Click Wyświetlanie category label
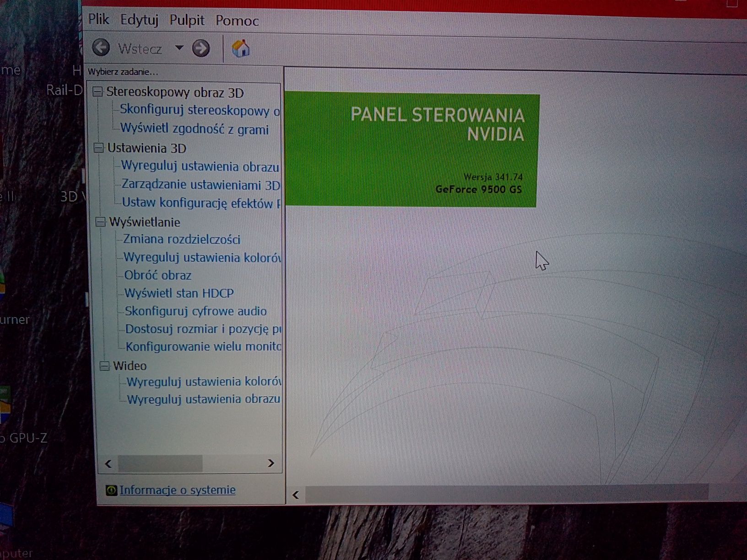The width and height of the screenshot is (747, 560). (145, 222)
